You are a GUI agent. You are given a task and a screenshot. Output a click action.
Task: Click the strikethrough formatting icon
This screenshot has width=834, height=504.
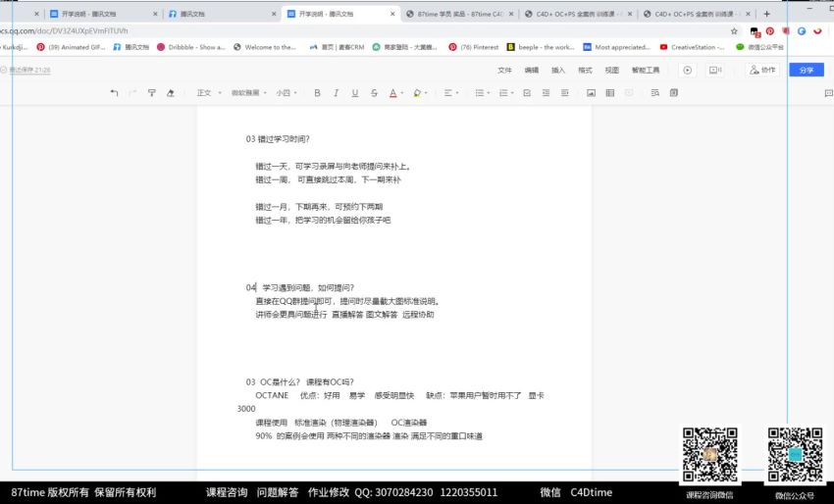(374, 93)
